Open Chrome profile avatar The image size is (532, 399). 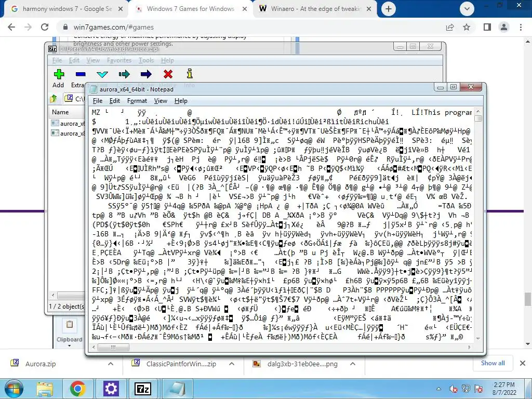[504, 27]
